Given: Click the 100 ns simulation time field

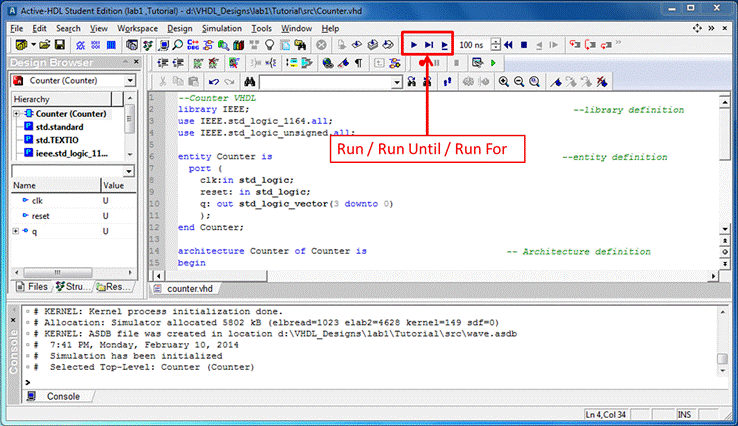Looking at the screenshot, I should pos(473,45).
